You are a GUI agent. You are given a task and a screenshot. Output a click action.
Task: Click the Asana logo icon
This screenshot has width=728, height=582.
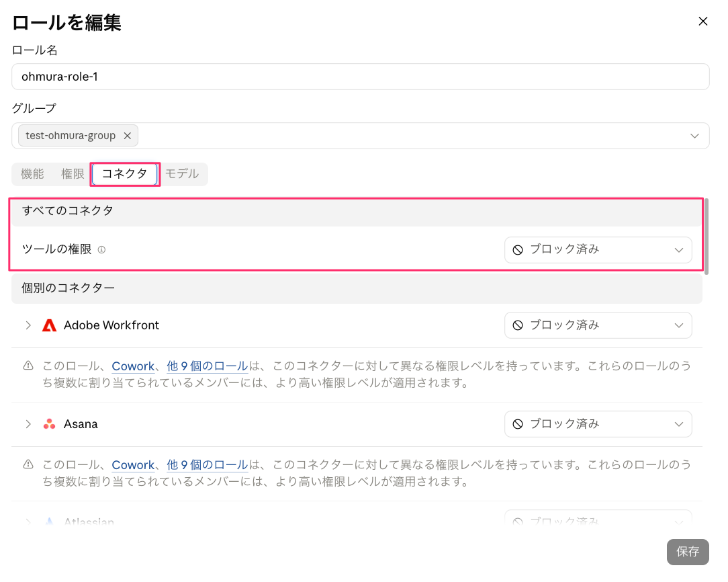(x=49, y=424)
